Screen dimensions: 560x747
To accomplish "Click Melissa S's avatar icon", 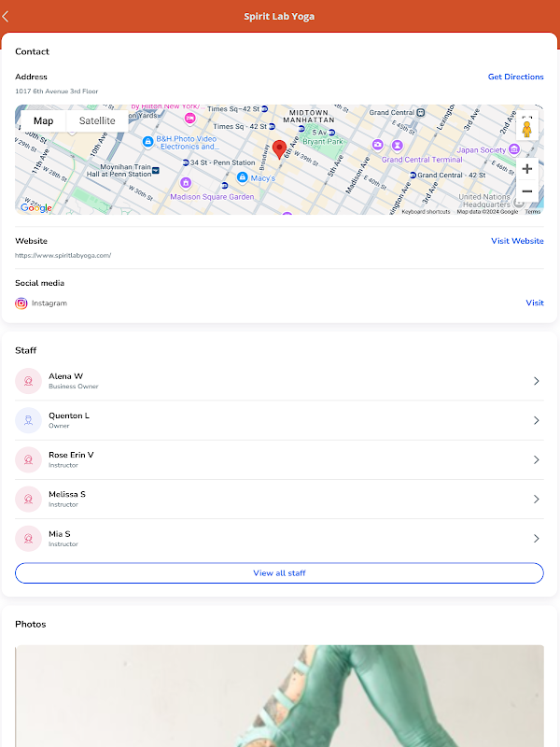I will pyautogui.click(x=29, y=500).
